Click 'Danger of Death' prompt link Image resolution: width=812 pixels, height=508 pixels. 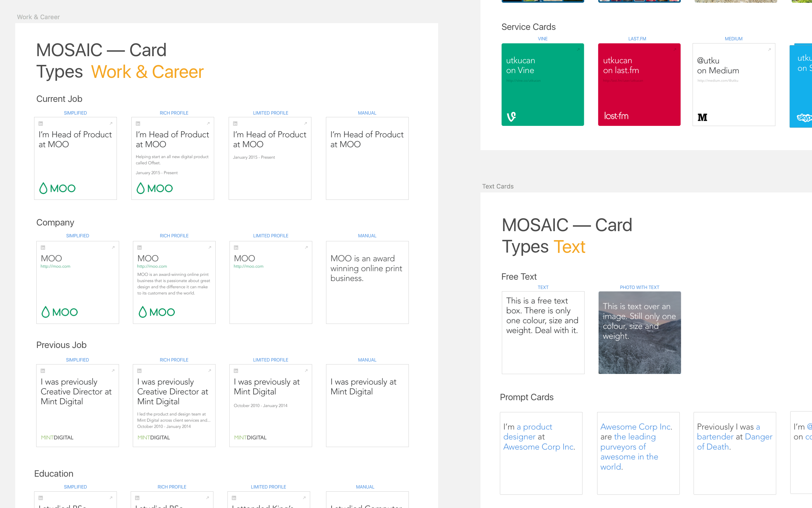(734, 441)
